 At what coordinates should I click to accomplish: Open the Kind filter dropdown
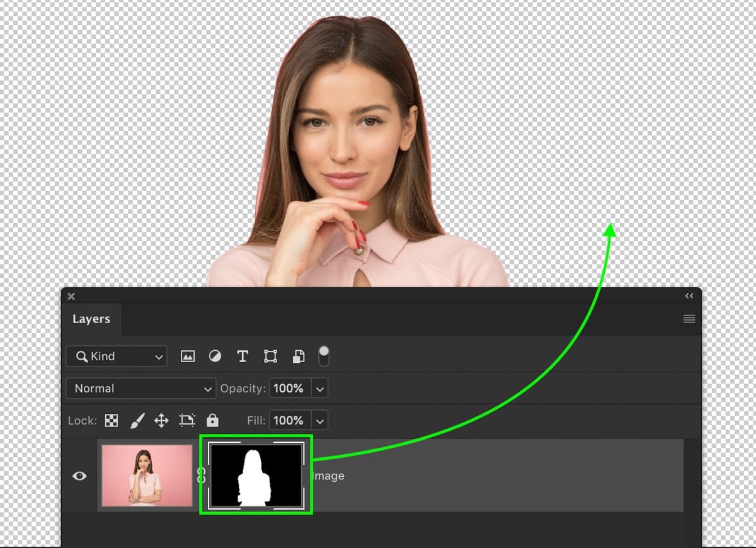coord(117,357)
